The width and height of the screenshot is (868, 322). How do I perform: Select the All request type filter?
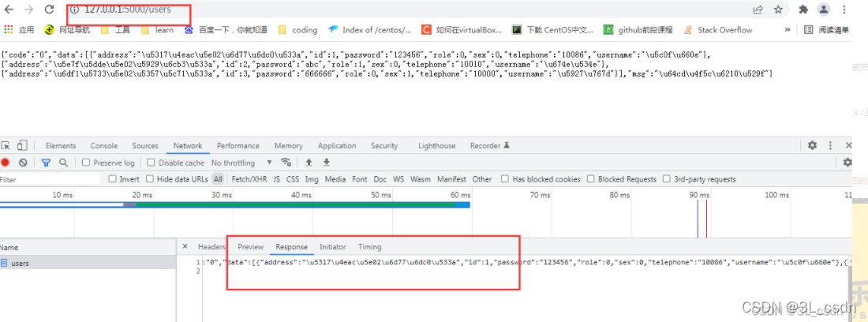click(x=218, y=179)
